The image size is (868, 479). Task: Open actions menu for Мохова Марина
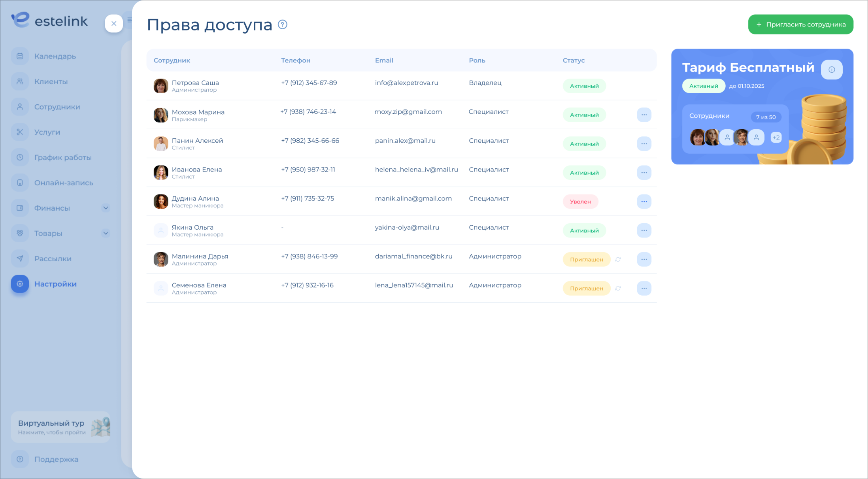click(644, 115)
